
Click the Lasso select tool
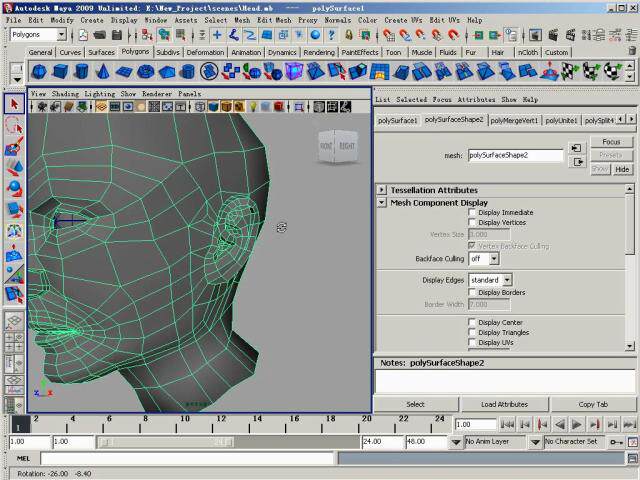coord(14,125)
